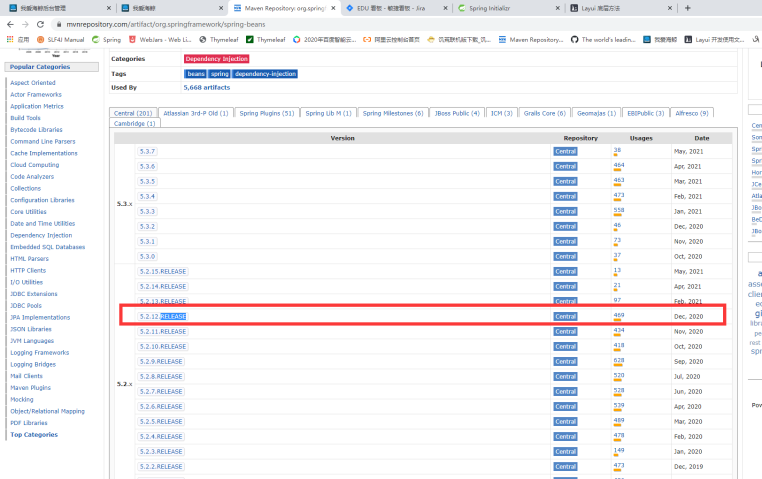Open Object/Relational Mapping category

click(47, 411)
